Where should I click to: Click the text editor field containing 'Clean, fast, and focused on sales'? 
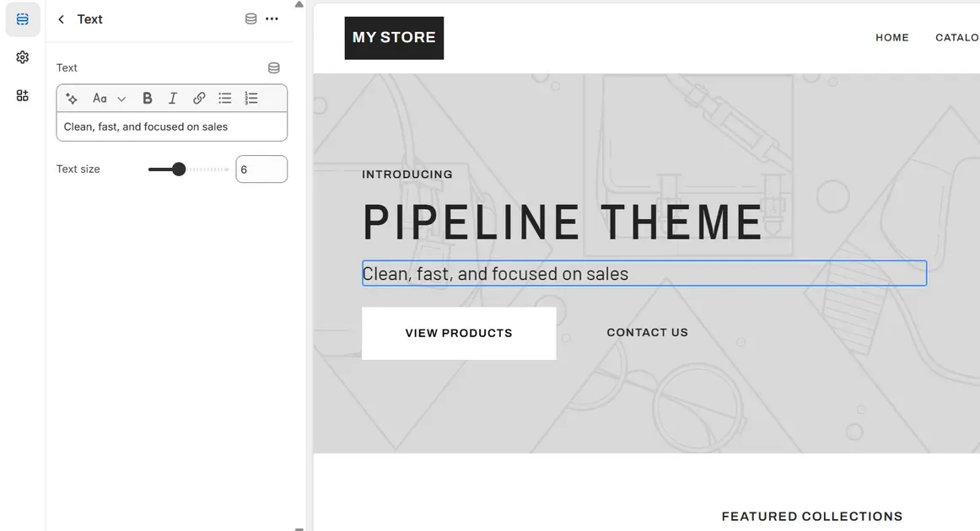click(172, 126)
